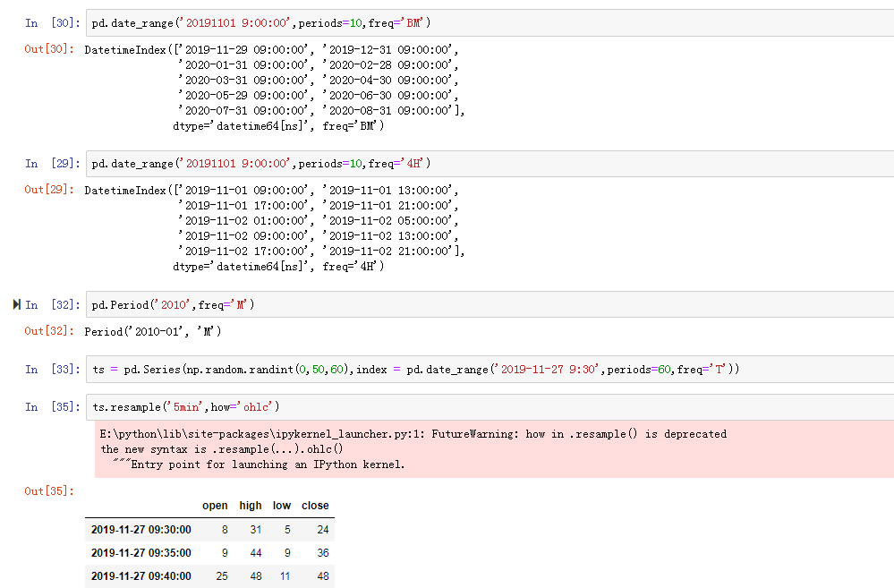Select the code cell with freq='4H'

point(268,163)
